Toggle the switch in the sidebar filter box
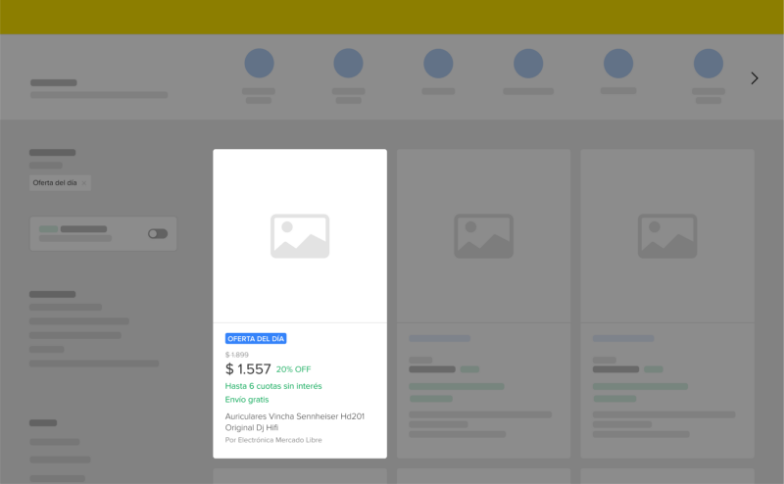784x484 pixels. (158, 234)
